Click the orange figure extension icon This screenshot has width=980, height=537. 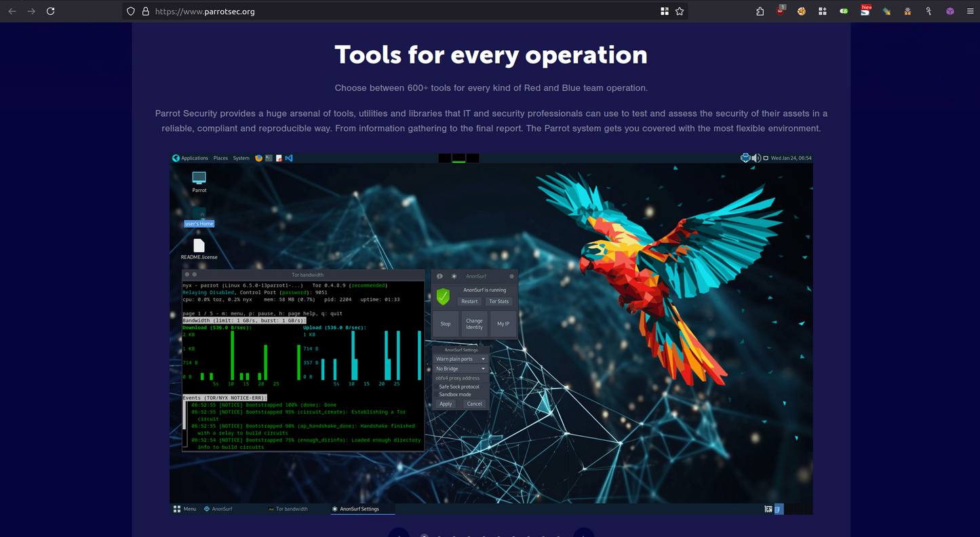907,12
